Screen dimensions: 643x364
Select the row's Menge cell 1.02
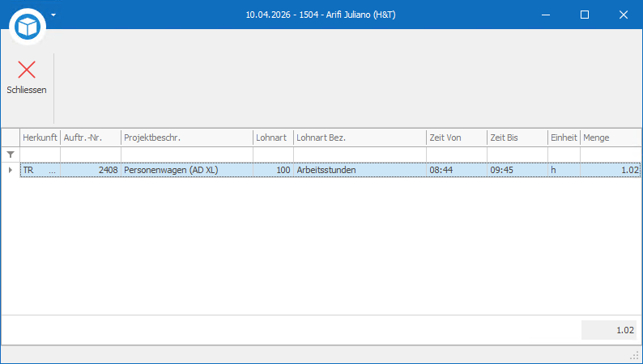611,170
